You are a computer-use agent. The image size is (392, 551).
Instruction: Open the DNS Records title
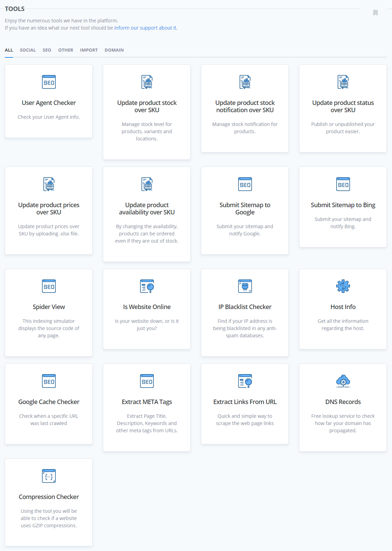(x=343, y=402)
